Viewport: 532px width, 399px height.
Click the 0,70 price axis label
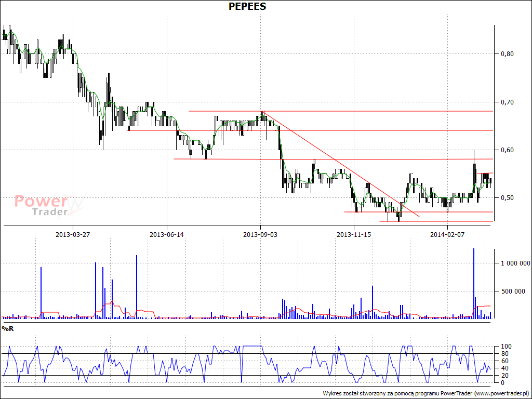pyautogui.click(x=507, y=102)
